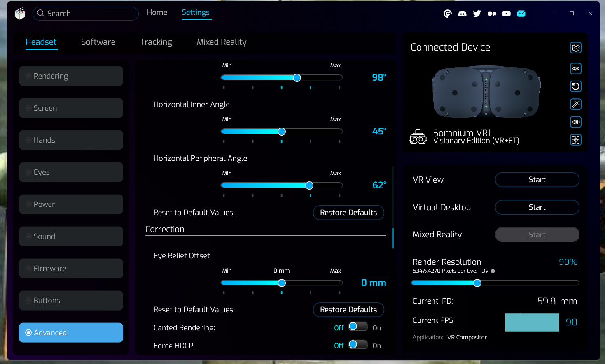Open the YouTube channel icon
Image resolution: width=605 pixels, height=364 pixels.
(x=507, y=14)
